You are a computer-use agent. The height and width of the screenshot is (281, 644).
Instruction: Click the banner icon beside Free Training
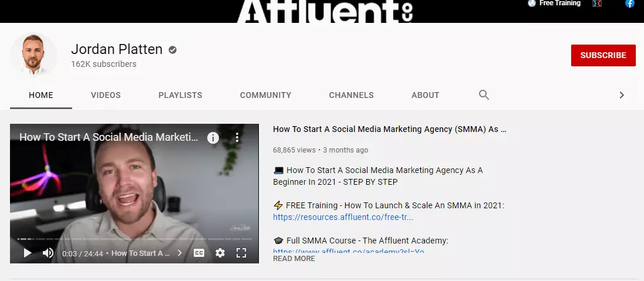pyautogui.click(x=597, y=4)
